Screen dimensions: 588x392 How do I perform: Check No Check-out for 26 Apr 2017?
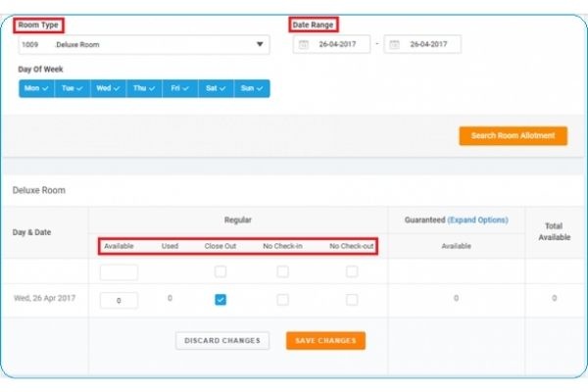(352, 300)
